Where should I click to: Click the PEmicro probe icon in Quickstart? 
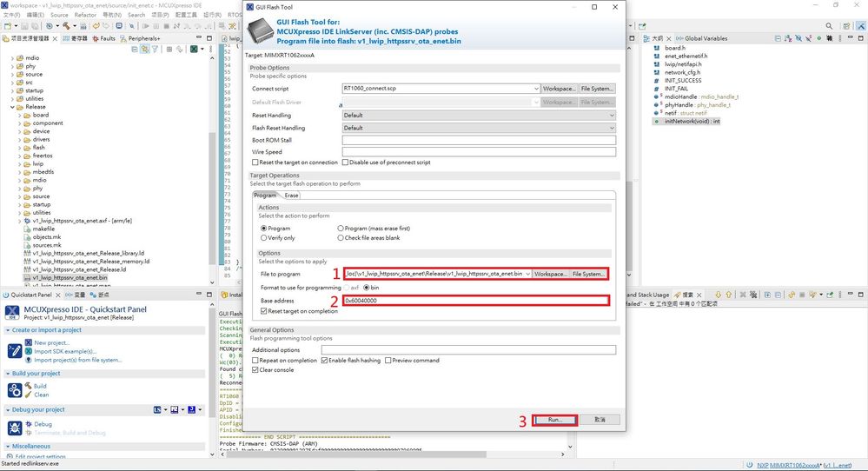coord(175,409)
